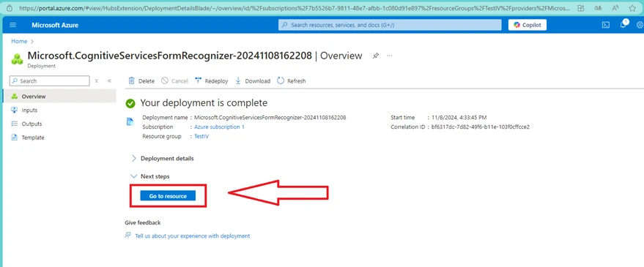Go to the Home breadcrumb

(x=19, y=41)
